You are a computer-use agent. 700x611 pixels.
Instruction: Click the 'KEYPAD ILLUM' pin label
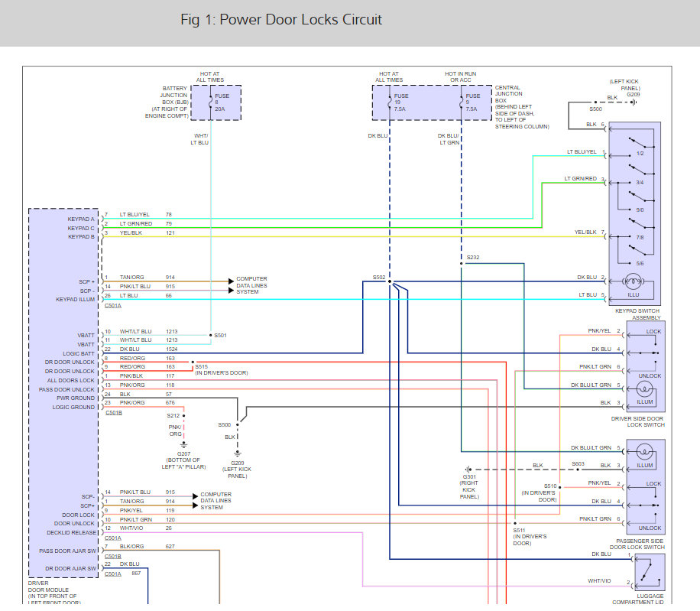(x=75, y=299)
